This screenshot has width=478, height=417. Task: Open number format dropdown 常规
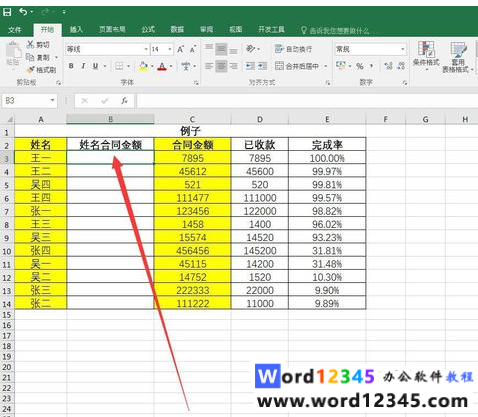(403, 49)
